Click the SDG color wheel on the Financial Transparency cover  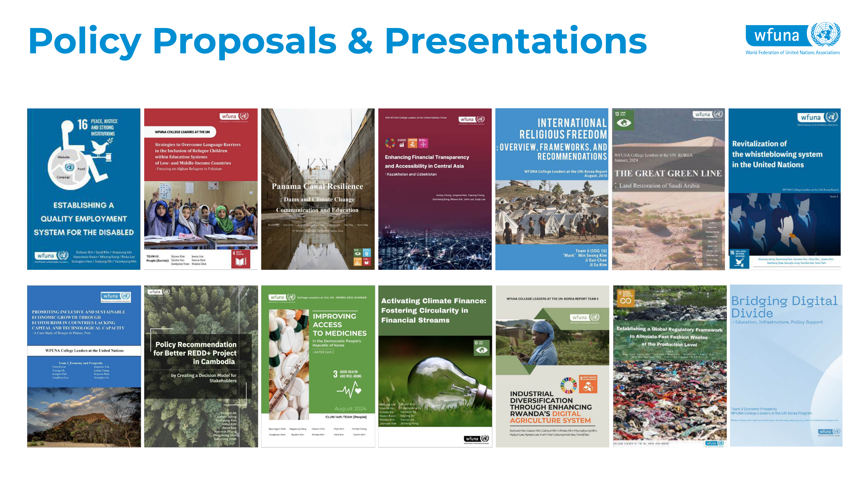pyautogui.click(x=390, y=143)
